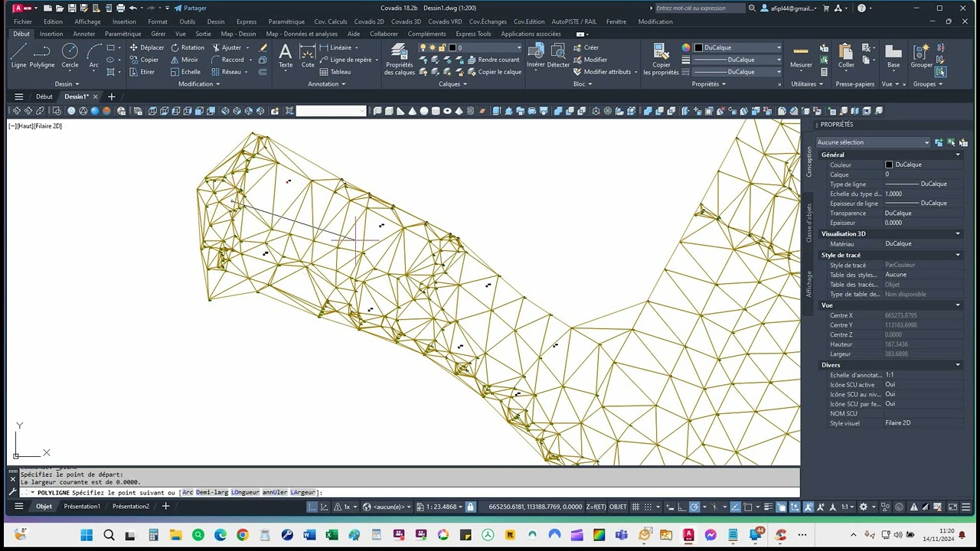Toggle the scale lock icon
This screenshot has height=551, width=980.
470,507
